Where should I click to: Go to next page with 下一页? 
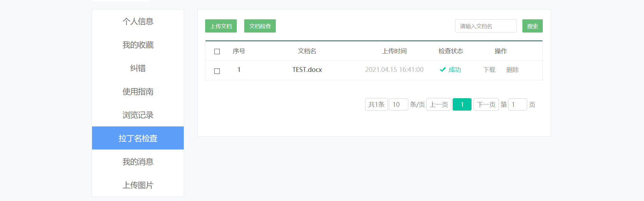[x=486, y=104]
